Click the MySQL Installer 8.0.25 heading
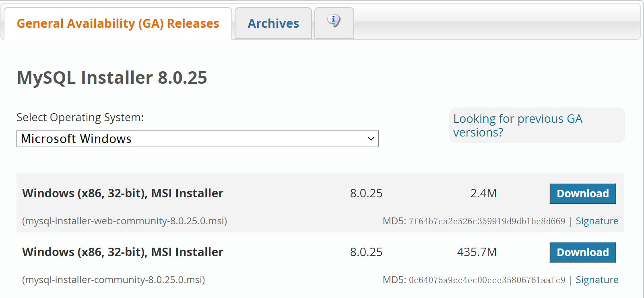 (112, 78)
